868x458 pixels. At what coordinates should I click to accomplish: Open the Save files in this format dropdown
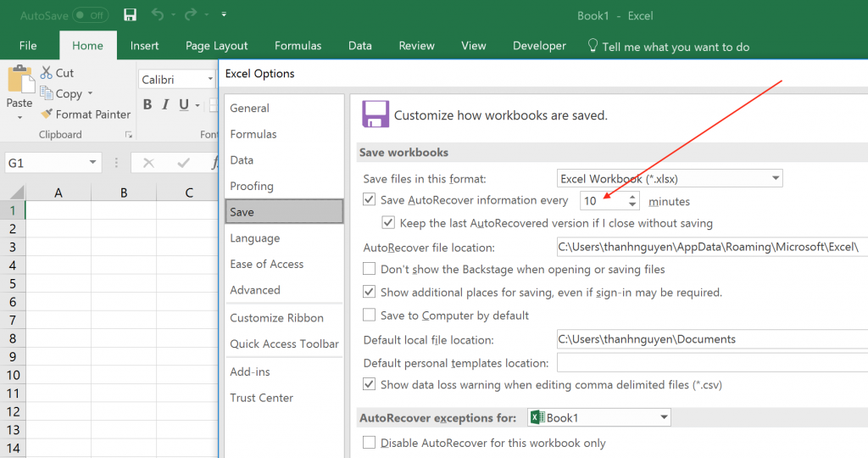[670, 178]
